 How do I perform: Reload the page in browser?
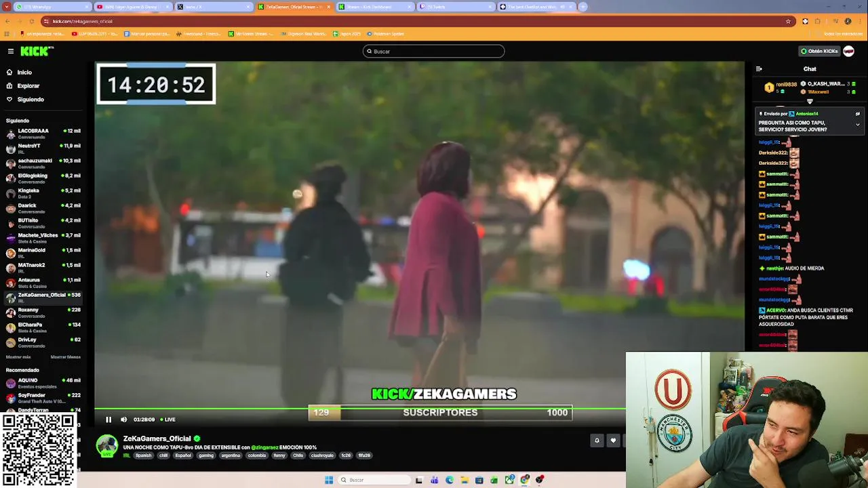coord(31,21)
